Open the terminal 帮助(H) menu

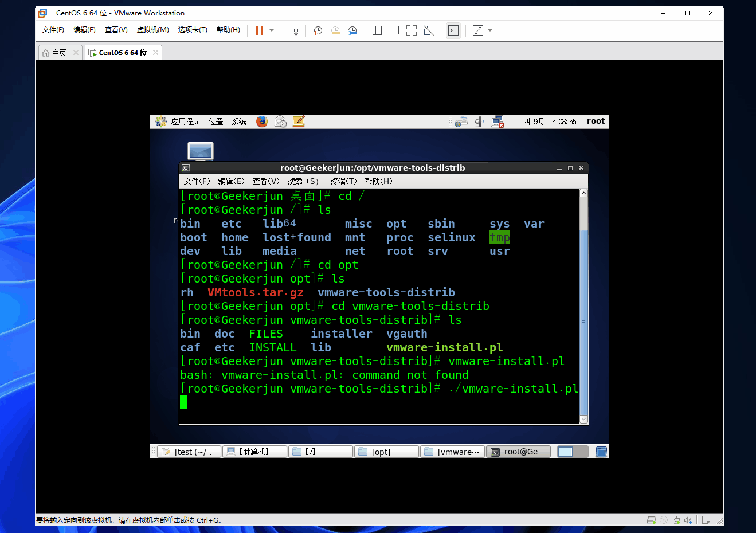click(378, 181)
